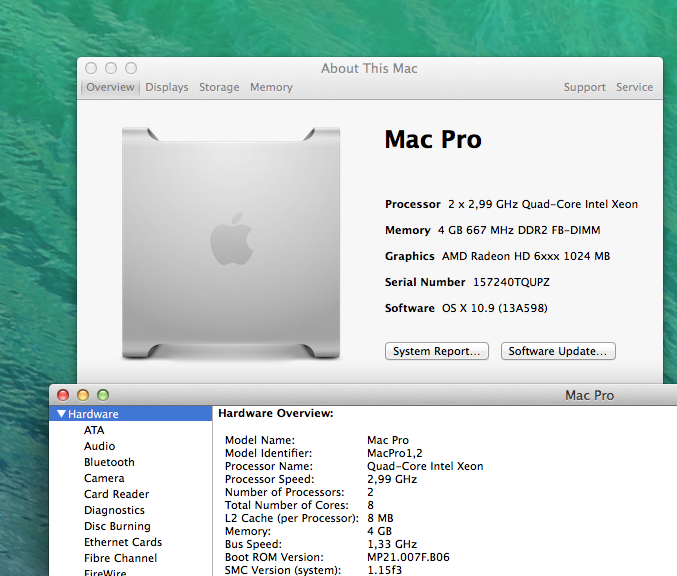Click the Graphics value AMD Radeon HD 6xxx
677x576 pixels.
coord(501,256)
